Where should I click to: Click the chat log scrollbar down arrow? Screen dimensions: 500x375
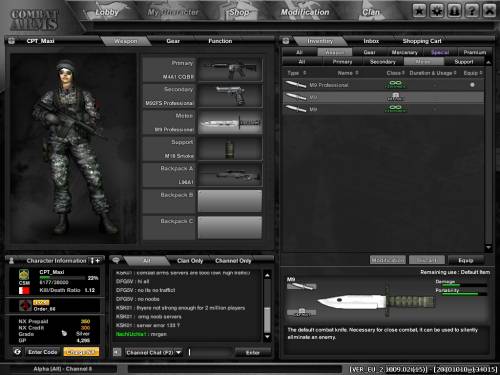tap(267, 337)
